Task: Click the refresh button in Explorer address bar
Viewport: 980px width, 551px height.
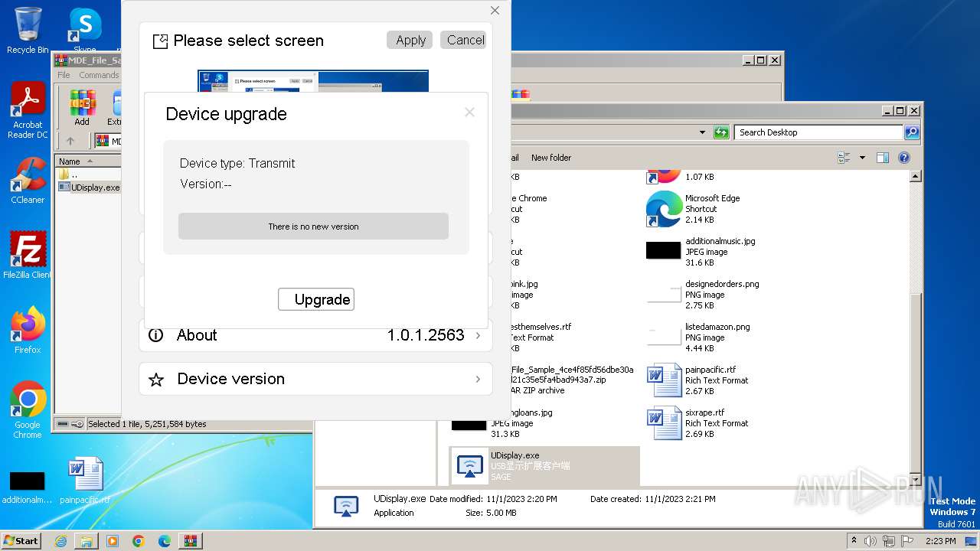Action: (721, 132)
